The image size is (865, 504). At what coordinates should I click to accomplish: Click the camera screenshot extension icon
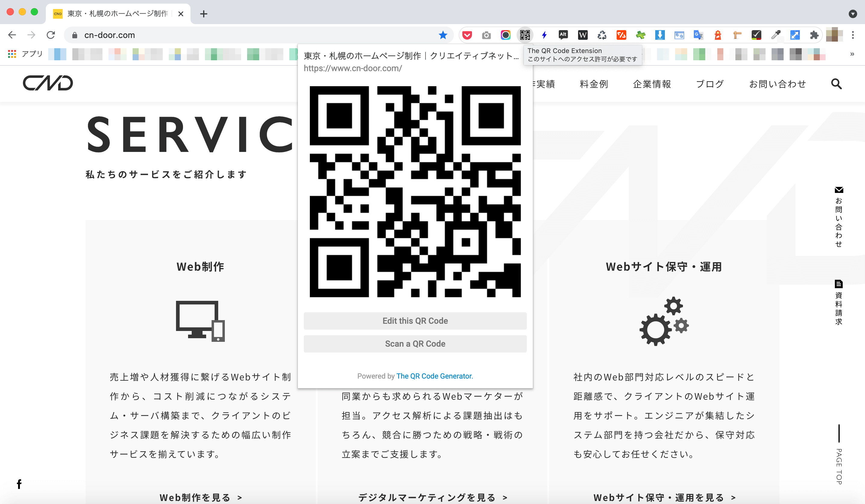pyautogui.click(x=486, y=35)
